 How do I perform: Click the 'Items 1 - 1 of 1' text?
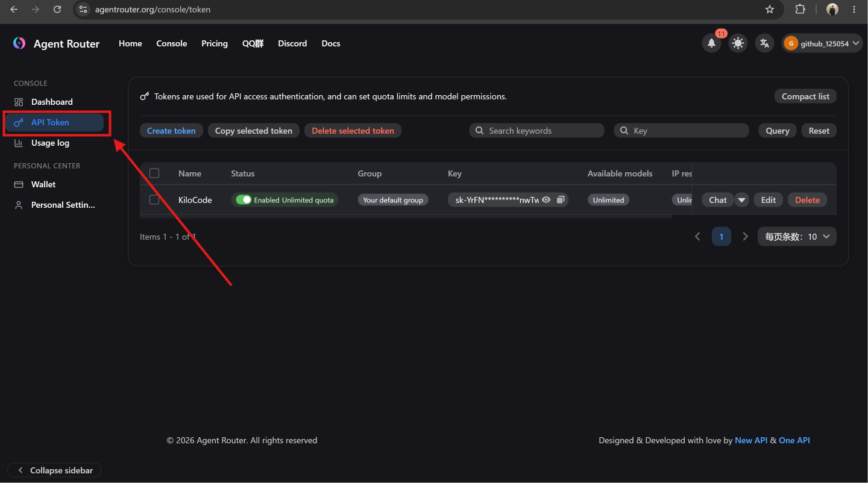168,237
